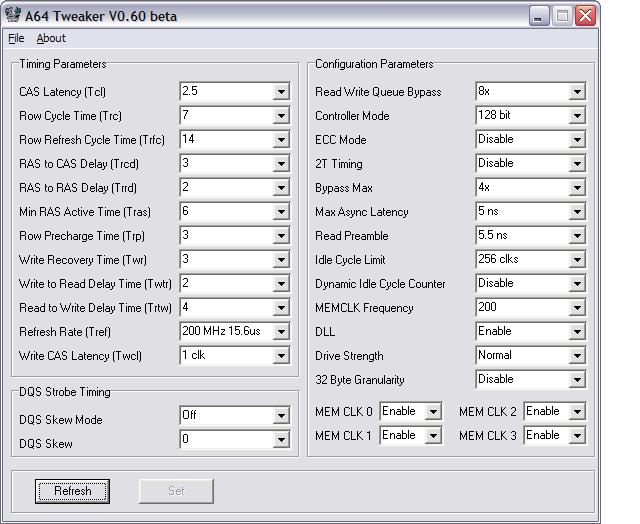Click the 'MEMCLK Frequency' label
Viewport: 640px width, 524px height.
point(364,308)
